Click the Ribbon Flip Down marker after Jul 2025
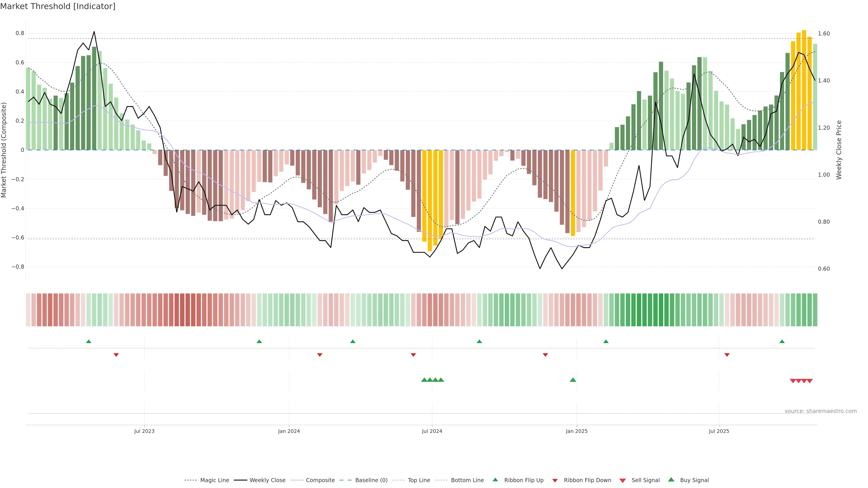Viewport: 868px width, 488px height. [727, 355]
